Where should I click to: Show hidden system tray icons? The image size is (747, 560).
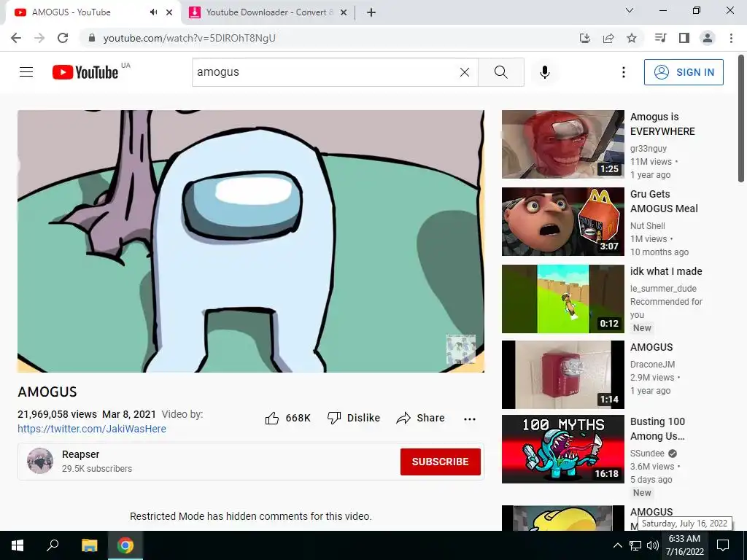click(x=617, y=545)
